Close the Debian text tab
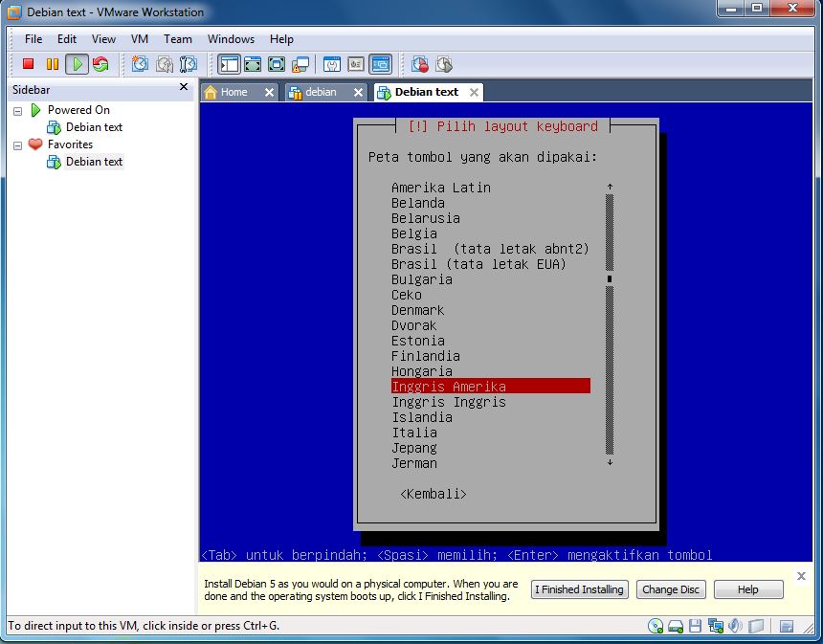823x644 pixels. coord(474,93)
